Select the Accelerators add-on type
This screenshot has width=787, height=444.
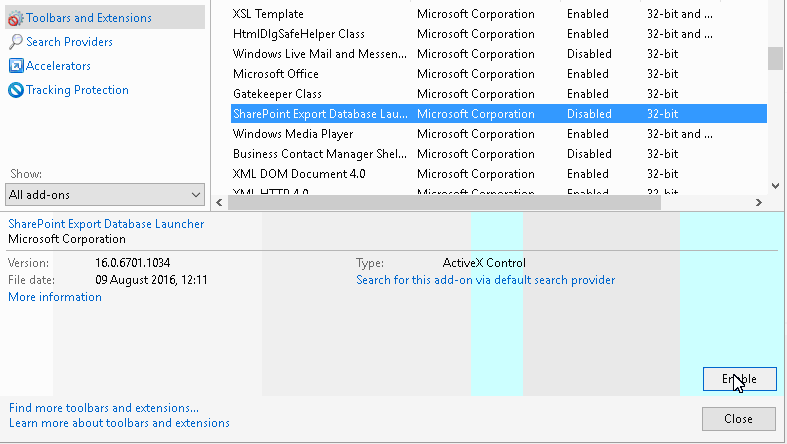coord(58,66)
